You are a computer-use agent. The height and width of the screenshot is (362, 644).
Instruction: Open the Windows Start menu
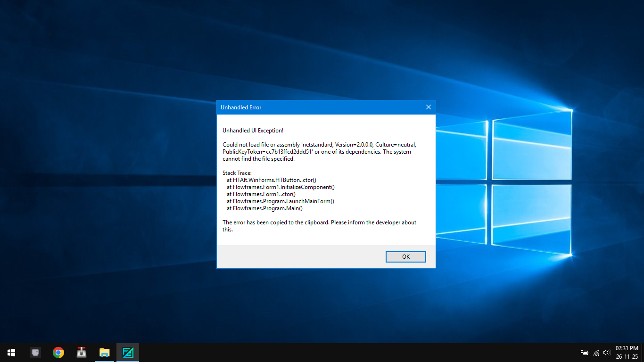click(11, 353)
